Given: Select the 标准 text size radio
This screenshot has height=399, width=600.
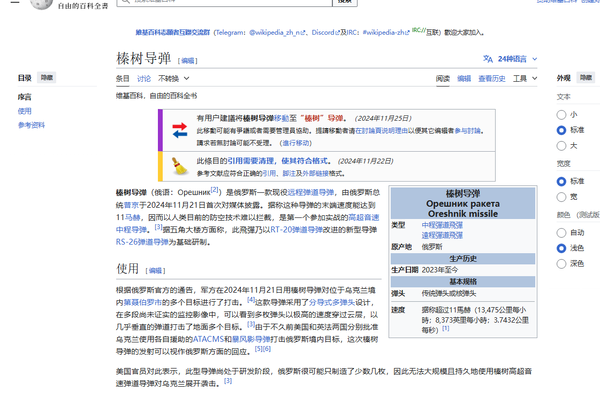Looking at the screenshot, I should tap(561, 130).
